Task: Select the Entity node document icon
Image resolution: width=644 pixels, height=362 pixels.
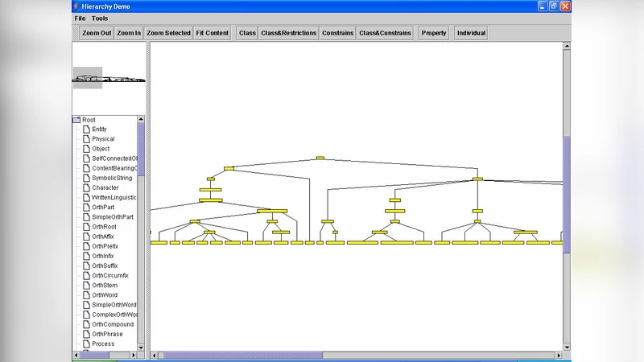Action: pyautogui.click(x=87, y=130)
